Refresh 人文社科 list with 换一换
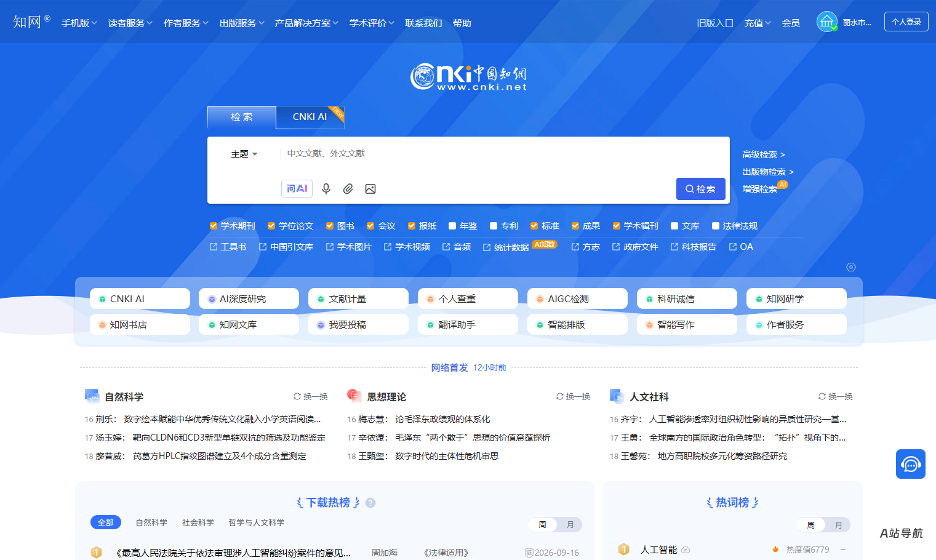 tap(836, 396)
